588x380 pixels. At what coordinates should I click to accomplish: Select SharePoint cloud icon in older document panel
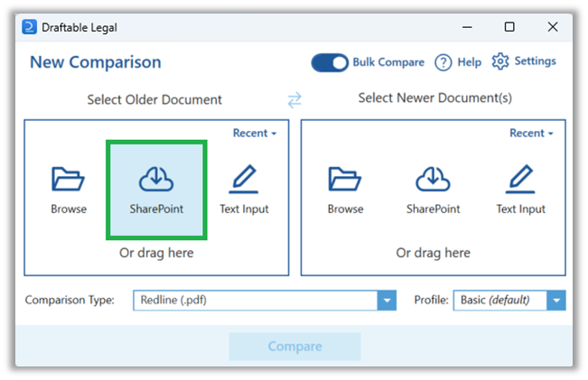click(156, 179)
